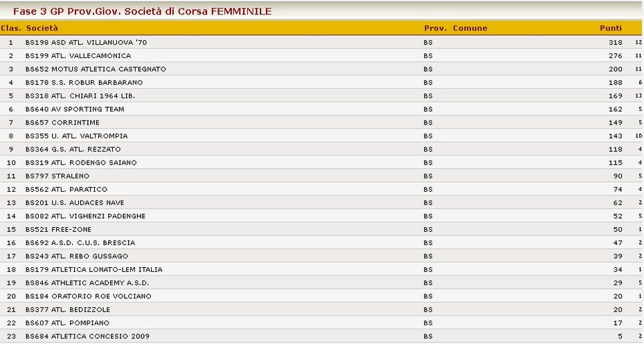Click the Punti column header
The height and width of the screenshot is (344, 644).
click(611, 28)
